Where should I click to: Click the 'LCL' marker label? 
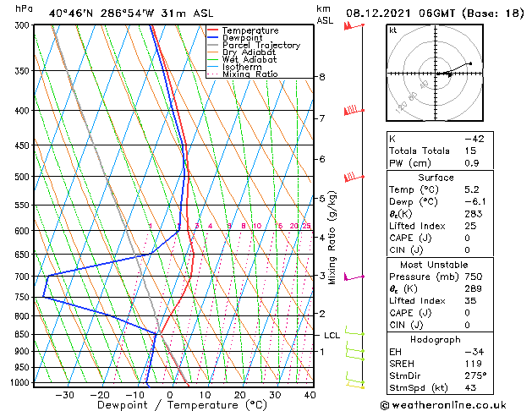(x=332, y=336)
